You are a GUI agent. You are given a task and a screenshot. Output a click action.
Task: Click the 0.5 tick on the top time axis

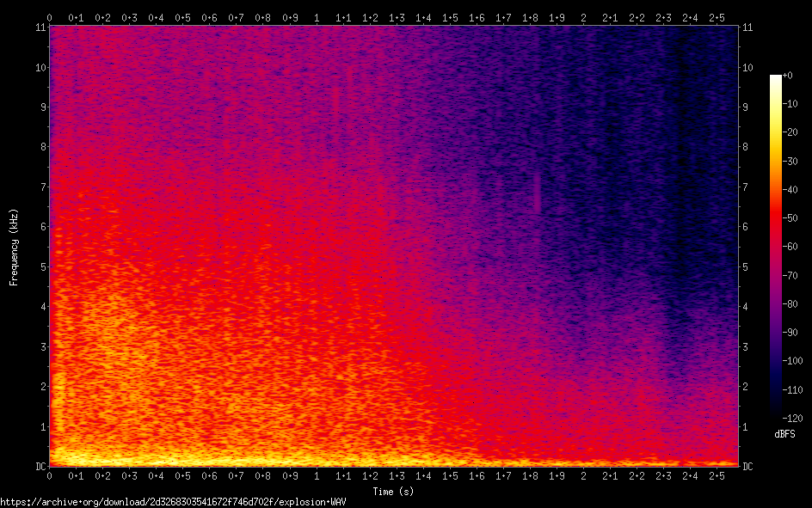pyautogui.click(x=182, y=17)
